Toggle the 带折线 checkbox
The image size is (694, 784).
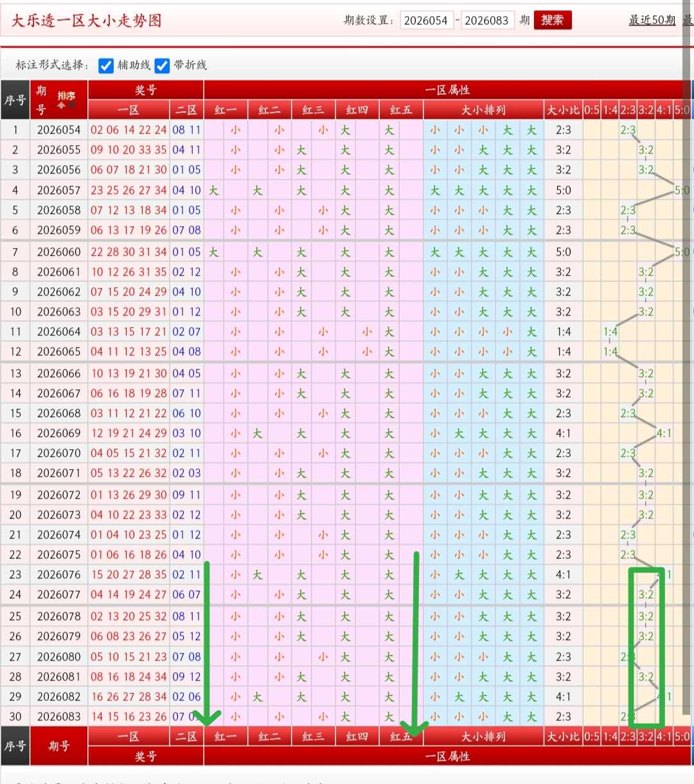tap(163, 66)
